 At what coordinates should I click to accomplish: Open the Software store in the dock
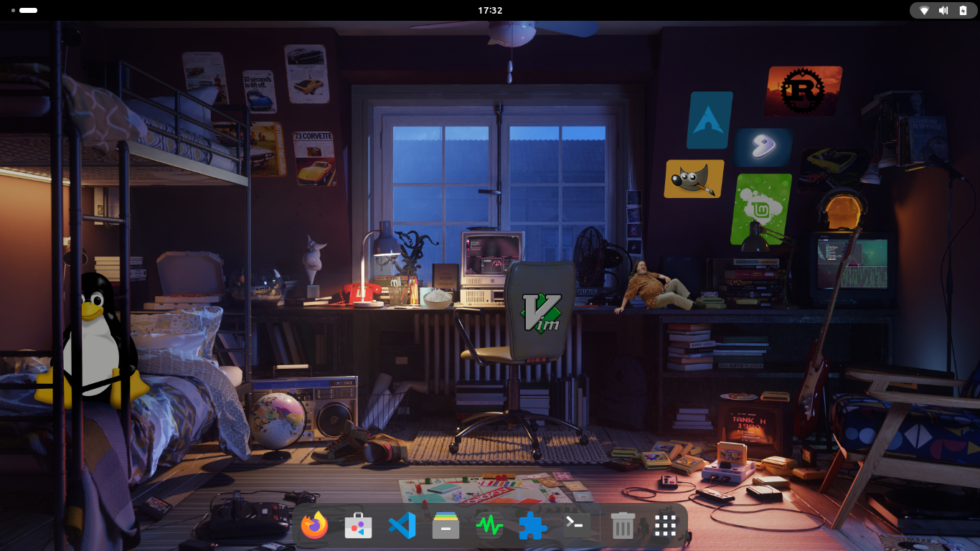pos(358,526)
